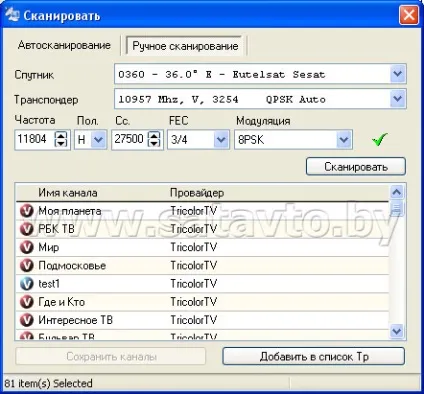Click TricolorTV provider in test1 row

(194, 284)
